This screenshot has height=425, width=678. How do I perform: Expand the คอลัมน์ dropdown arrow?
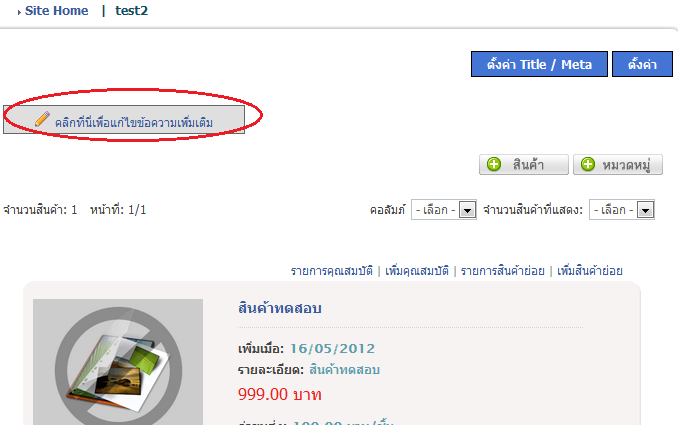(x=467, y=210)
